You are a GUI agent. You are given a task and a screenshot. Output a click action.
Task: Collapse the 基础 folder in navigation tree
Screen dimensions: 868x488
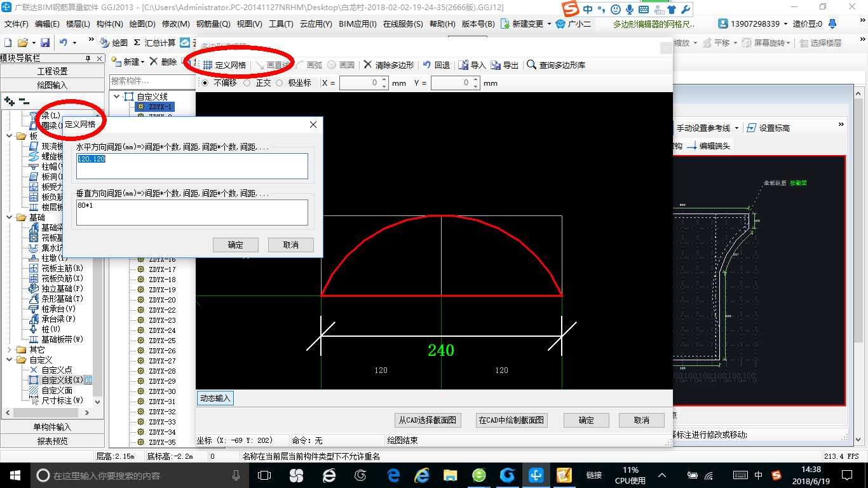point(9,217)
